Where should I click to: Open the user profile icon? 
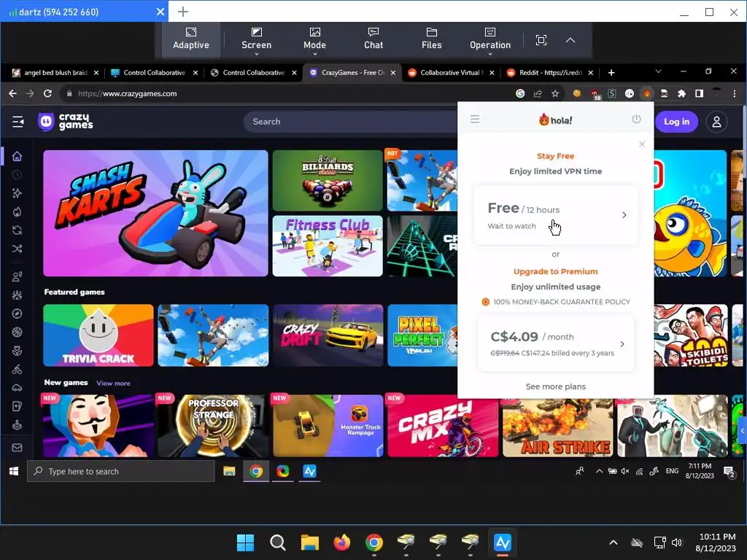point(716,122)
